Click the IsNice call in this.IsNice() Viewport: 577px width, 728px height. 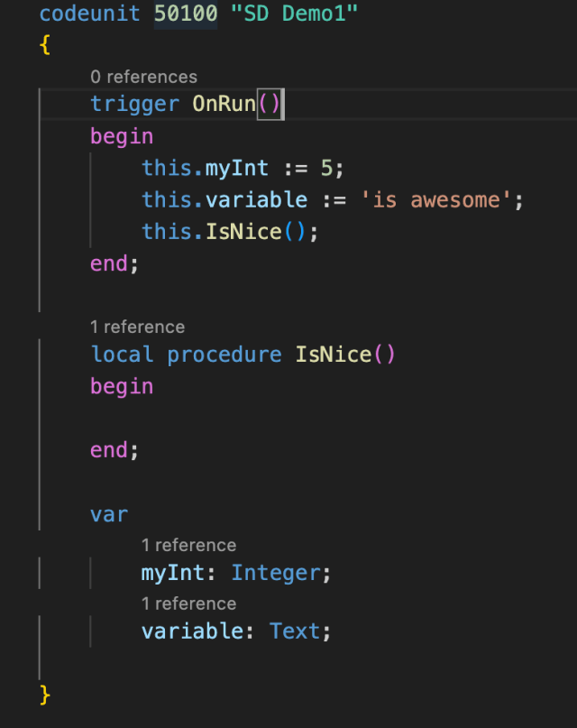(x=243, y=232)
